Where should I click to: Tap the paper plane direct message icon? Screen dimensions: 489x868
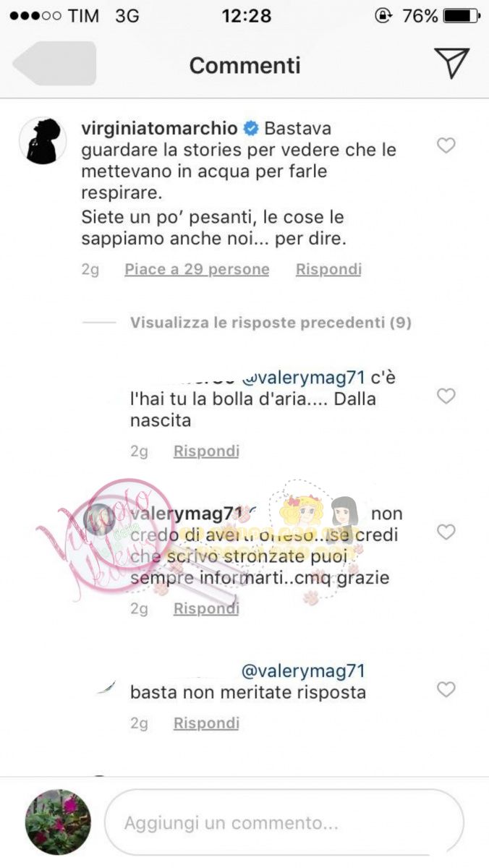pyautogui.click(x=452, y=63)
